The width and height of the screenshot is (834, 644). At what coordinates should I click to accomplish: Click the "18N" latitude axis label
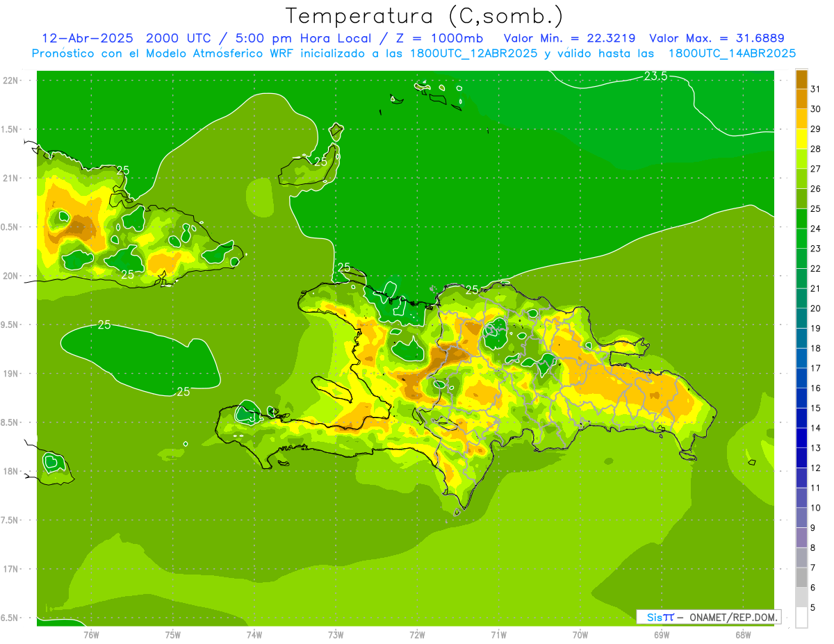point(10,471)
